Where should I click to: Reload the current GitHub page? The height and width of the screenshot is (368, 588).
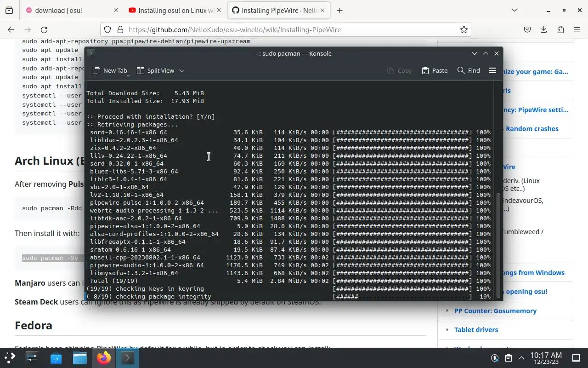[x=44, y=29]
